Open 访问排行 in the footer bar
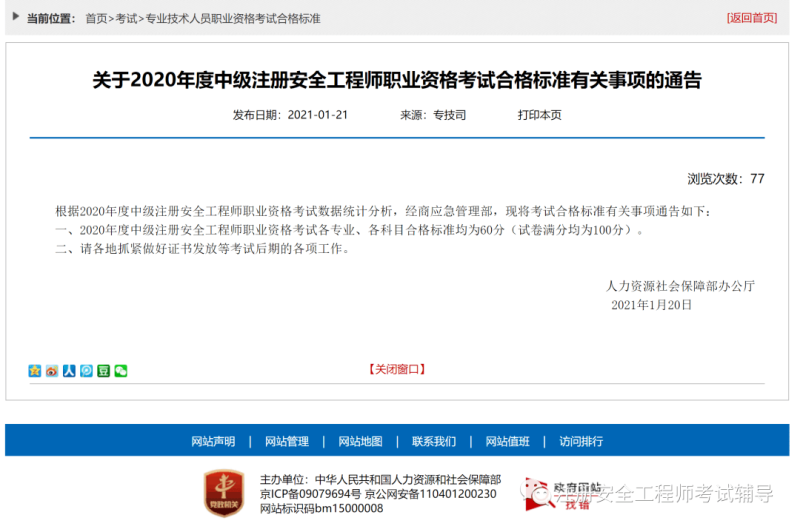Screen dimensions: 800x529 point(581,441)
